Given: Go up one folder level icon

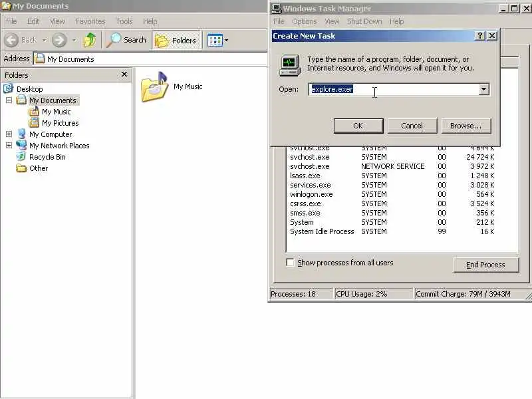Looking at the screenshot, I should (x=90, y=40).
